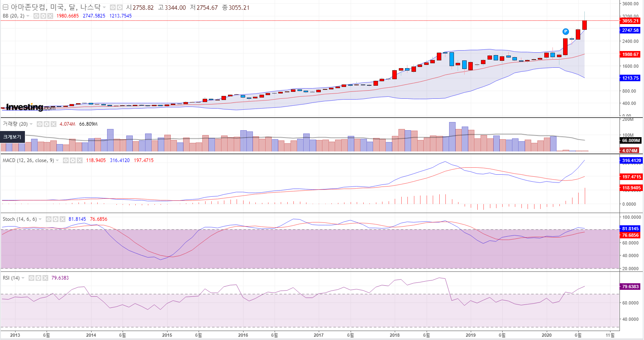The width and height of the screenshot is (644, 340).
Task: Click the 2016 label on the time axis
Action: (243, 335)
